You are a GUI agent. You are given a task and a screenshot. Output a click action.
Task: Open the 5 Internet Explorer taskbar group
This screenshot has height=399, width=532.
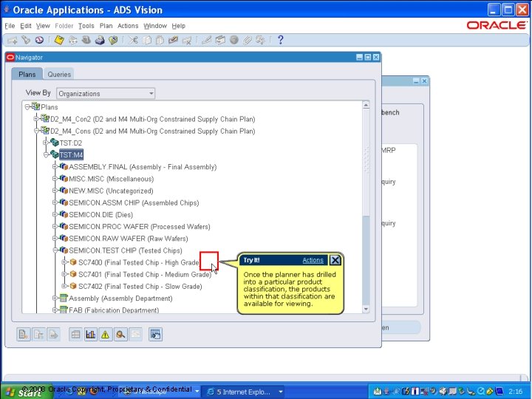245,392
